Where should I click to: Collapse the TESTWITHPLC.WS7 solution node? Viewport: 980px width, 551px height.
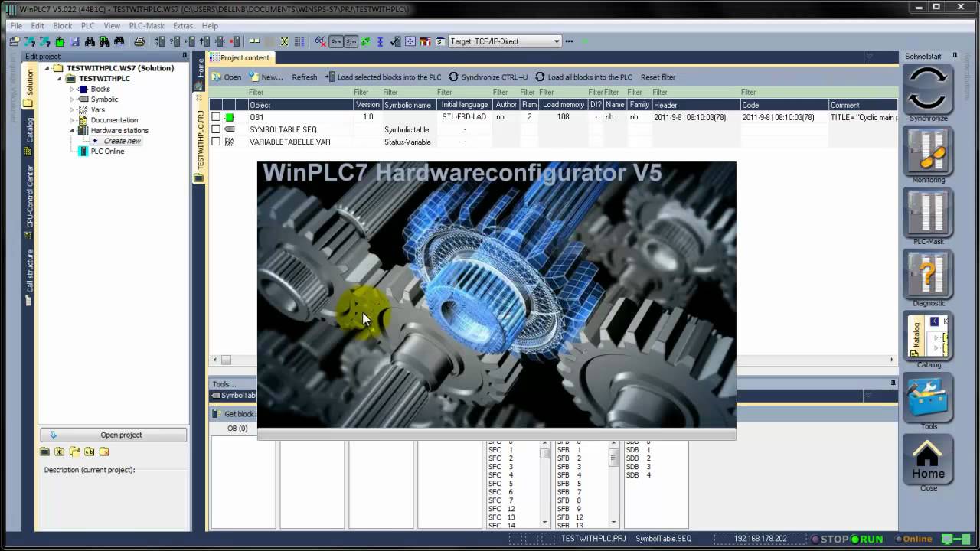[x=47, y=68]
